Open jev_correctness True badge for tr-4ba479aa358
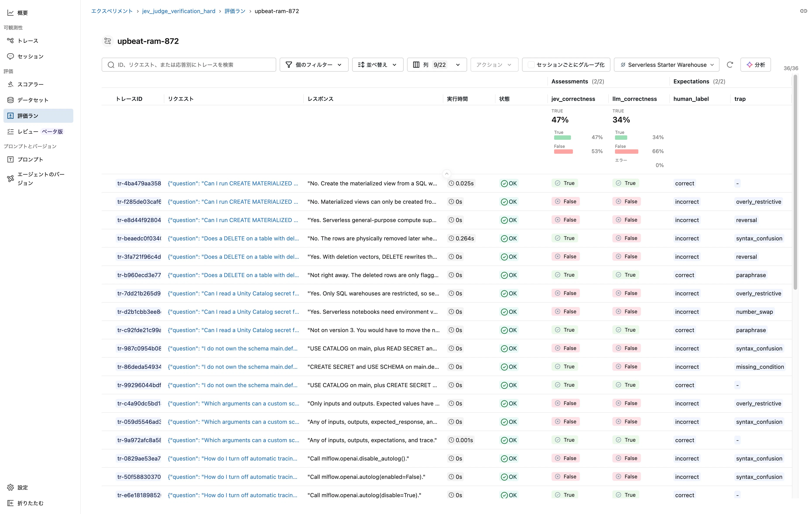Viewport: 812px width, 514px height. [x=565, y=183]
